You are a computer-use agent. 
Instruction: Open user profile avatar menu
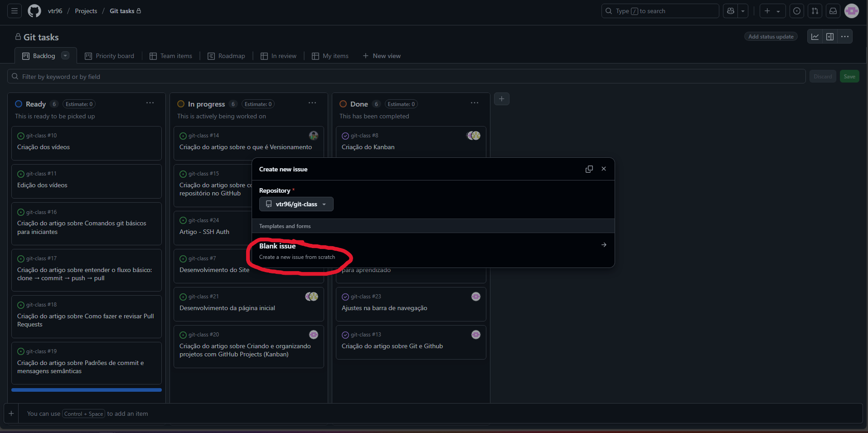852,11
